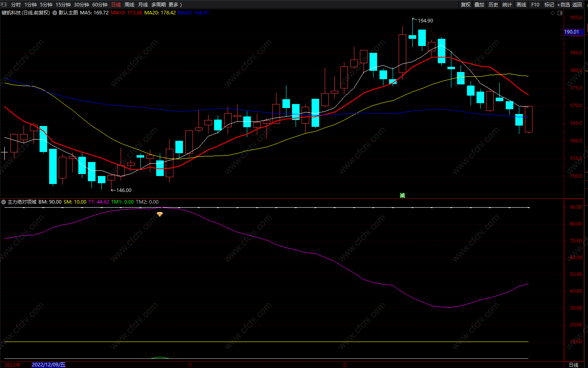Viewport: 588px width, 368px height.
Task: Click the MA60: 166.81 label
Action: click(193, 13)
